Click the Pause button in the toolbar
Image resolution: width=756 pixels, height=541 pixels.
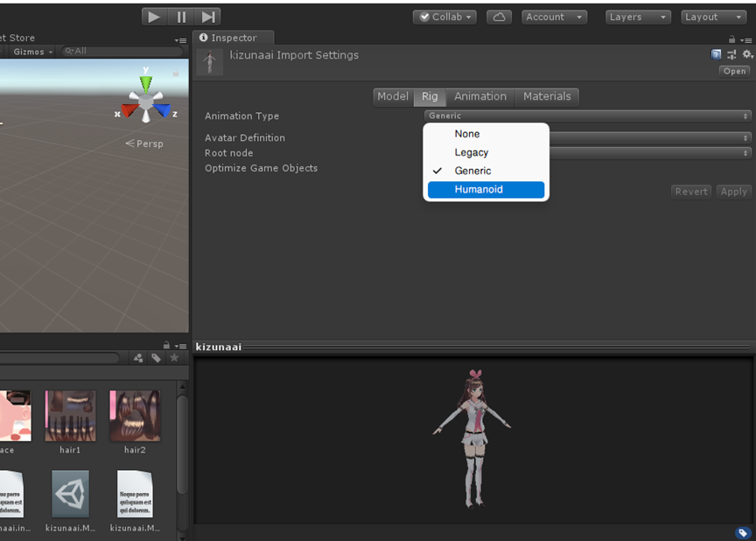pos(181,17)
